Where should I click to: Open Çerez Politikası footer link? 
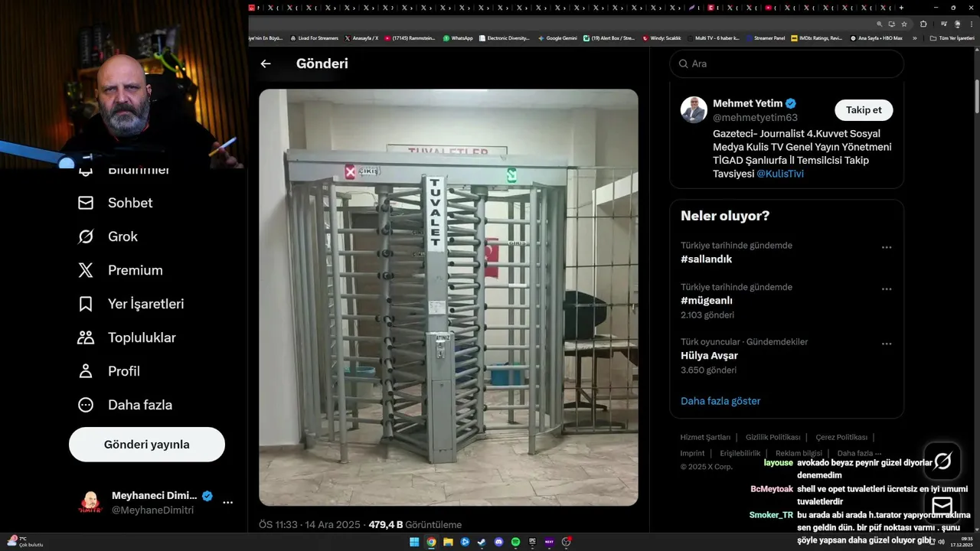pyautogui.click(x=841, y=438)
